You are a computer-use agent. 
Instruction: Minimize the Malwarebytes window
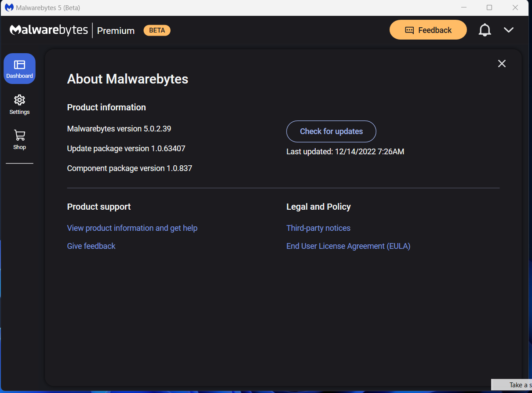[464, 7]
